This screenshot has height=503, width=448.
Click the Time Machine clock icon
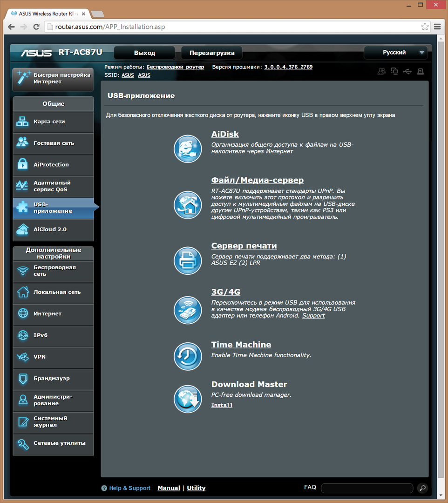click(x=188, y=356)
